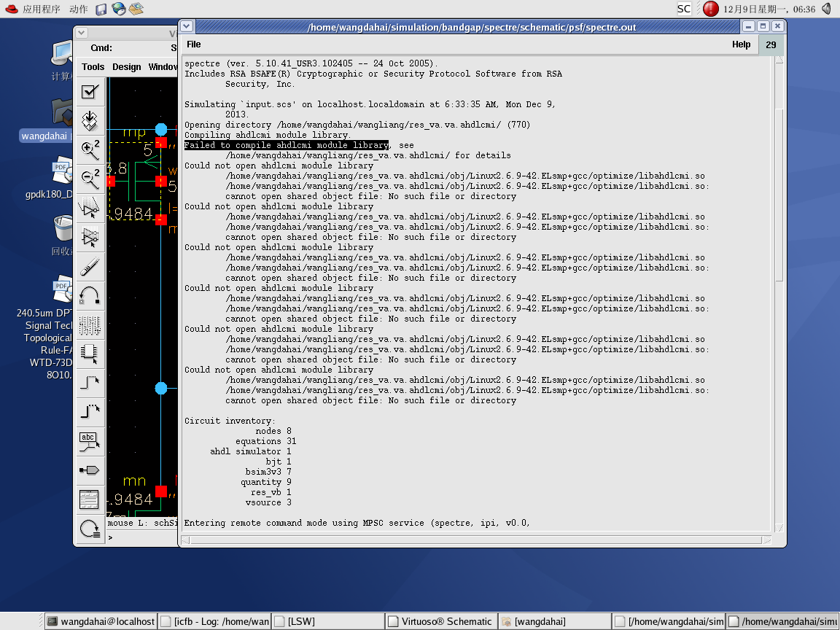This screenshot has width=840, height=630.
Task: Open the Command Options form icon
Action: click(x=90, y=499)
